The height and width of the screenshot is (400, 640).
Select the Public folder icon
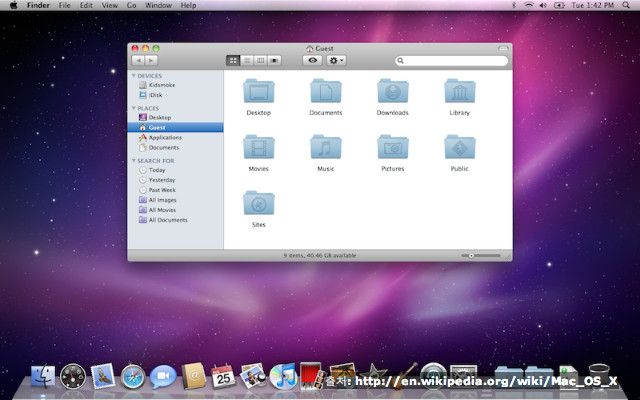[x=460, y=147]
